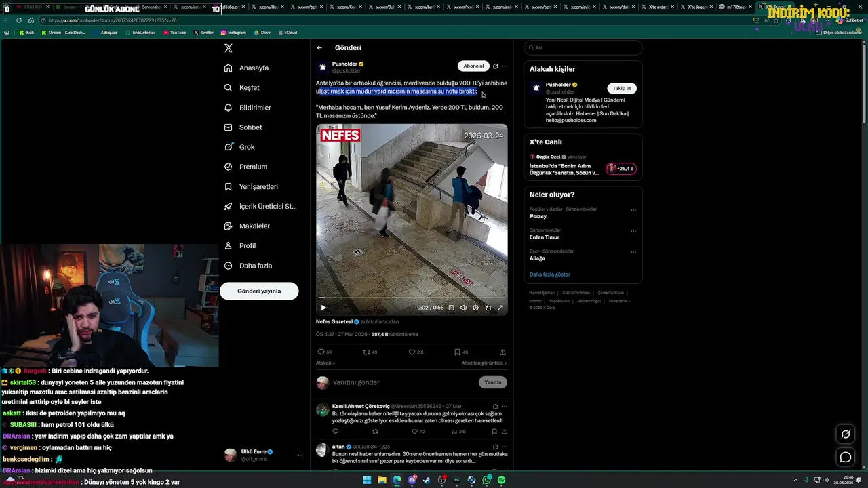The width and height of the screenshot is (868, 488).
Task: Bookmark Kamil Ahmet Çörekoviç's reply
Action: pos(494,431)
